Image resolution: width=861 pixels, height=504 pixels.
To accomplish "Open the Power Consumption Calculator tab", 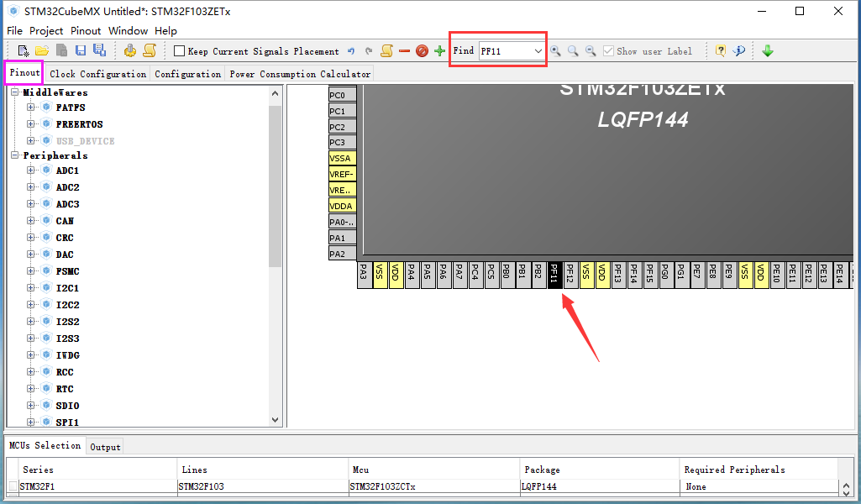I will click(300, 74).
